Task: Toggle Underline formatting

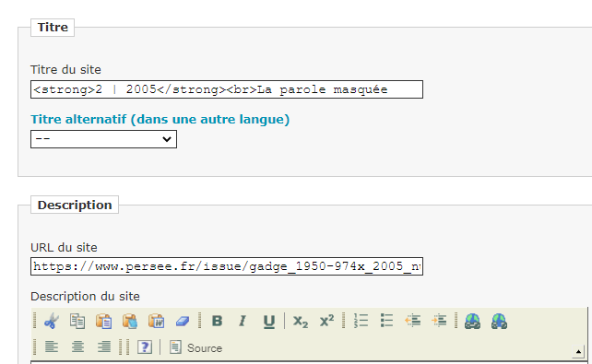Action: pyautogui.click(x=269, y=321)
